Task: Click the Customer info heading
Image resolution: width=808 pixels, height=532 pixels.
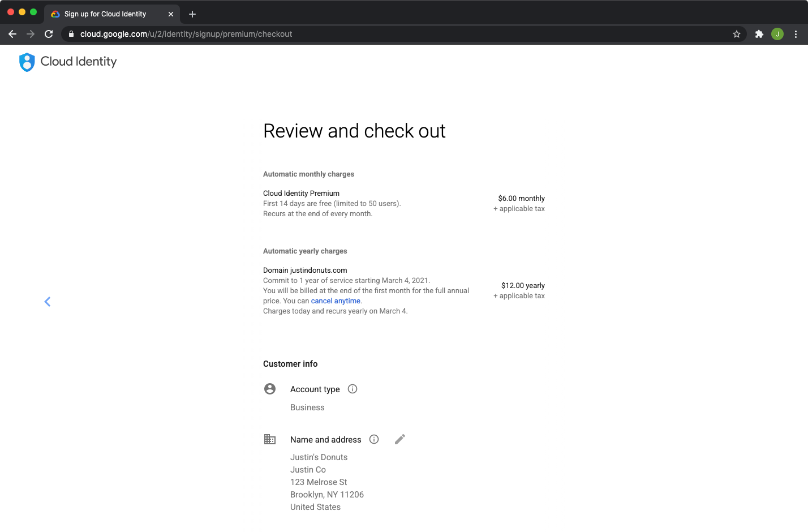Action: pyautogui.click(x=290, y=364)
